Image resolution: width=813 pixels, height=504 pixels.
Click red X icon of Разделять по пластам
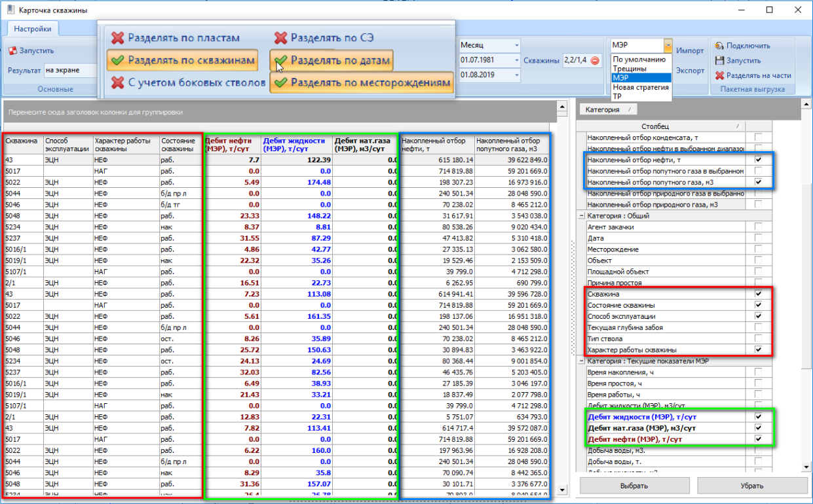click(118, 38)
